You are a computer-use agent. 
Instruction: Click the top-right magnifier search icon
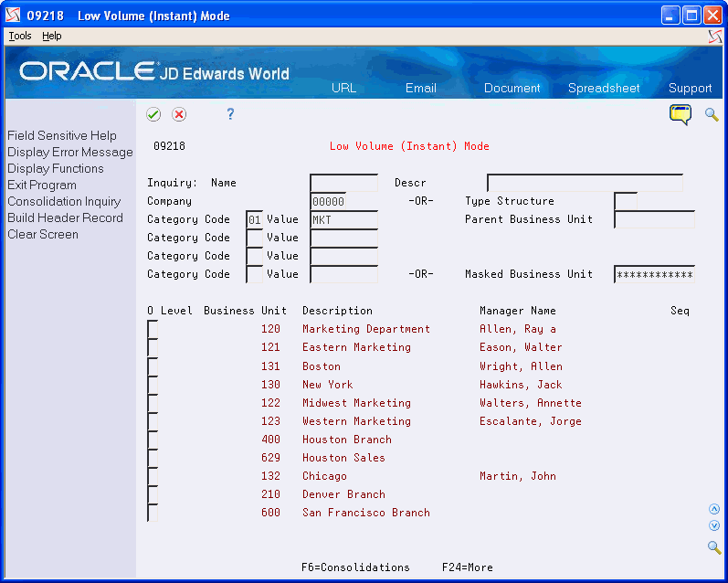pyautogui.click(x=712, y=114)
